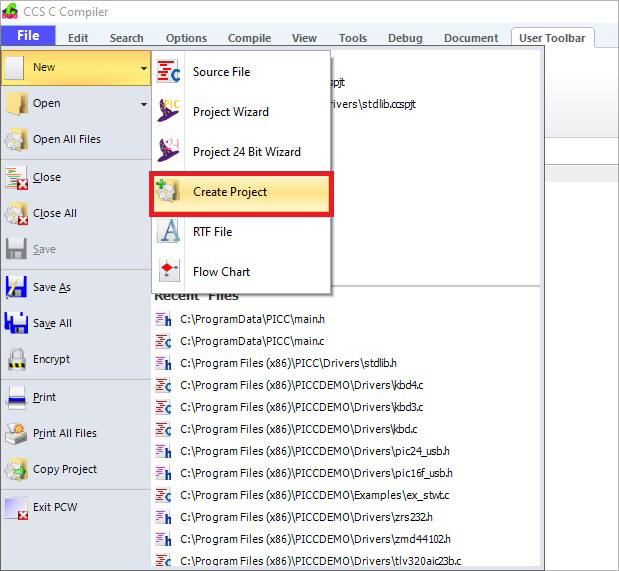Click the Save As disk icon
Image resolution: width=619 pixels, height=571 pixels.
(17, 287)
